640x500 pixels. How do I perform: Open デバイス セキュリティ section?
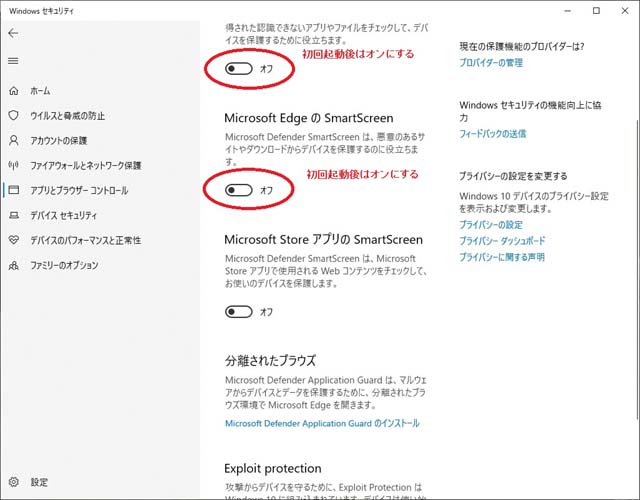point(63,216)
